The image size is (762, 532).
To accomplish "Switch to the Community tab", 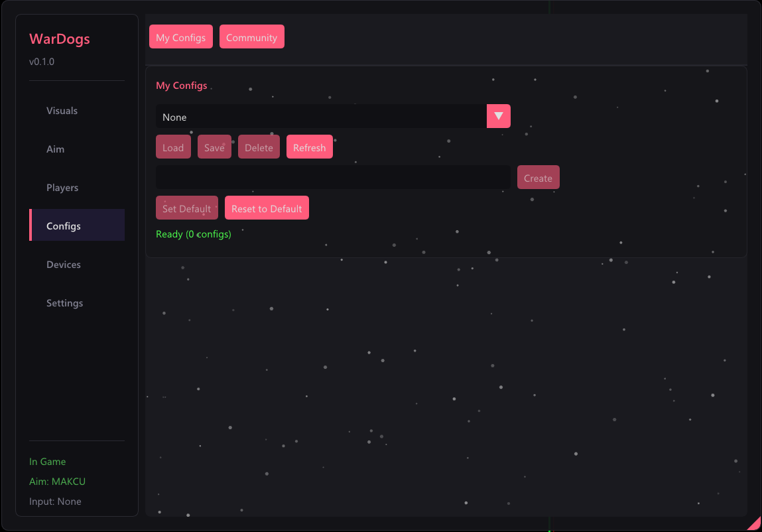I will pos(252,37).
